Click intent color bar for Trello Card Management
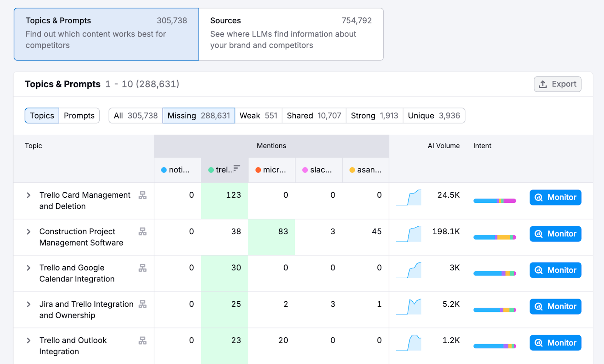Image resolution: width=604 pixels, height=364 pixels. point(495,201)
